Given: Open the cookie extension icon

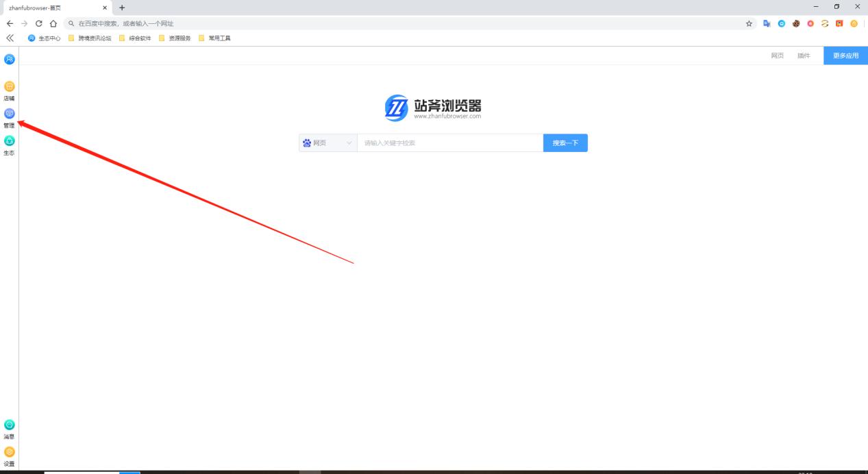Looking at the screenshot, I should [x=796, y=23].
